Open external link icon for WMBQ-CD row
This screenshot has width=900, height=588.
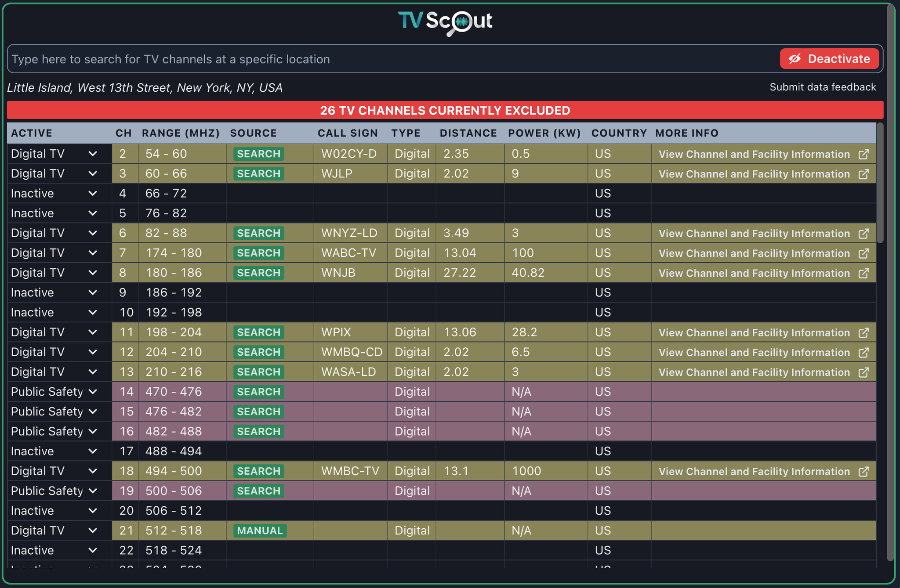pyautogui.click(x=864, y=353)
